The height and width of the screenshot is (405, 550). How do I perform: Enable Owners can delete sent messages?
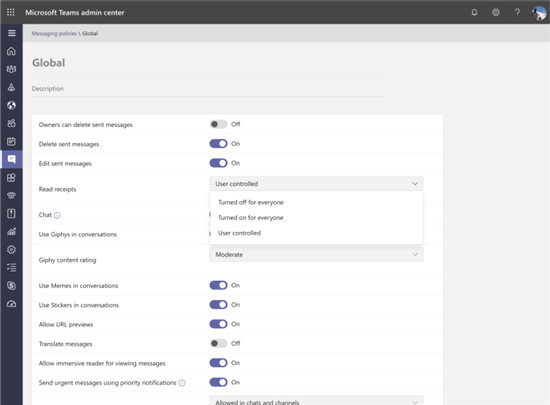pyautogui.click(x=218, y=124)
